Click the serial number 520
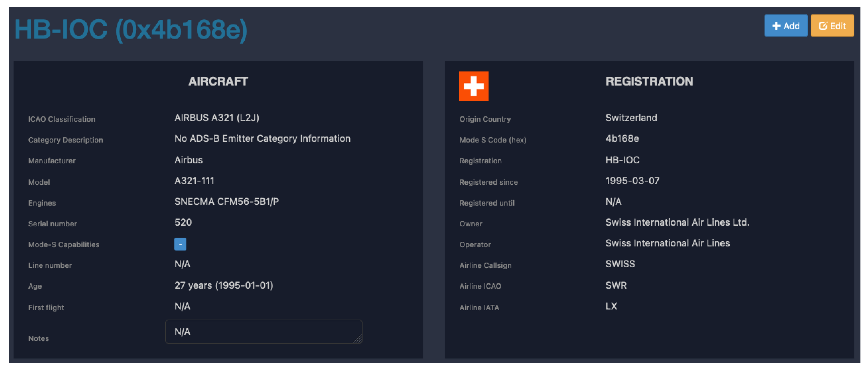The image size is (868, 369). click(x=183, y=222)
